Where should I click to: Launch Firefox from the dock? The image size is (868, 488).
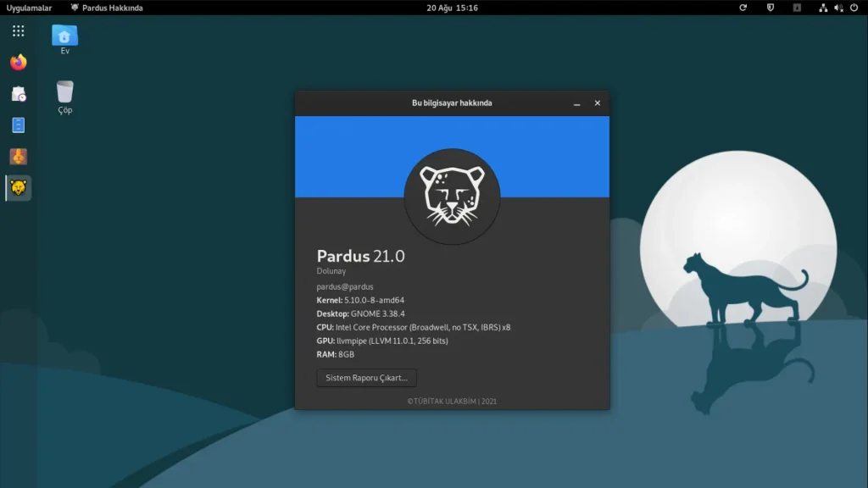click(19, 62)
